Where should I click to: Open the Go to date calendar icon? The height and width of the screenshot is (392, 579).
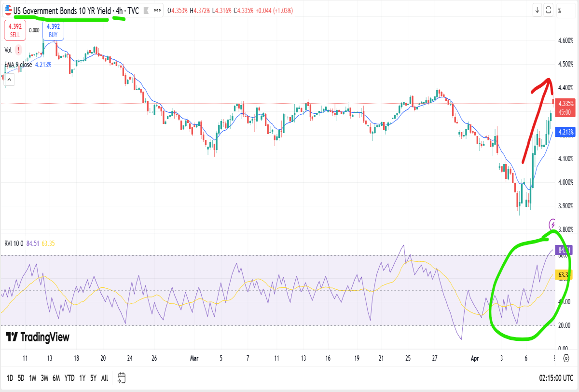point(122,378)
